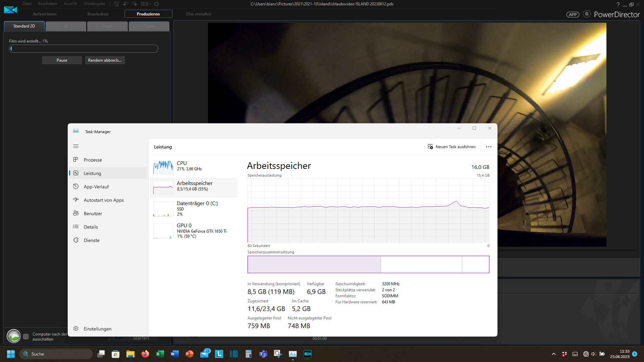Click the Pause rendering button
Screen dimensions: 644x362
62,60
